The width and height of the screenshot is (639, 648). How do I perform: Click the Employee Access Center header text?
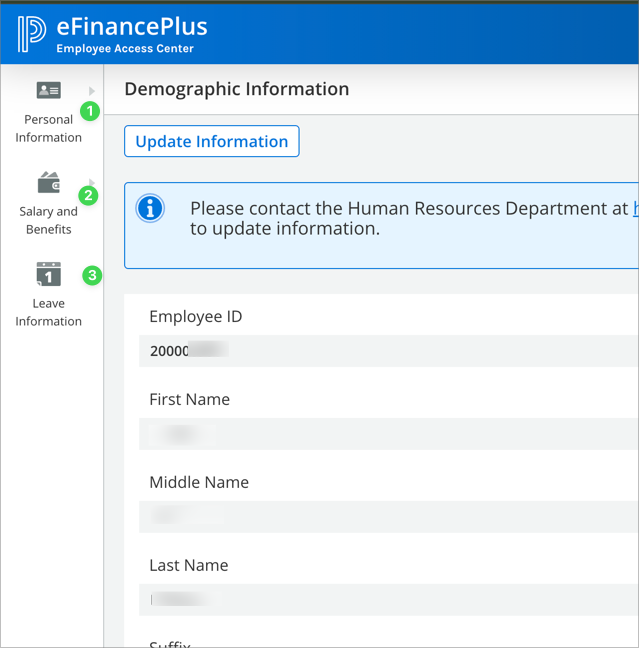(125, 49)
